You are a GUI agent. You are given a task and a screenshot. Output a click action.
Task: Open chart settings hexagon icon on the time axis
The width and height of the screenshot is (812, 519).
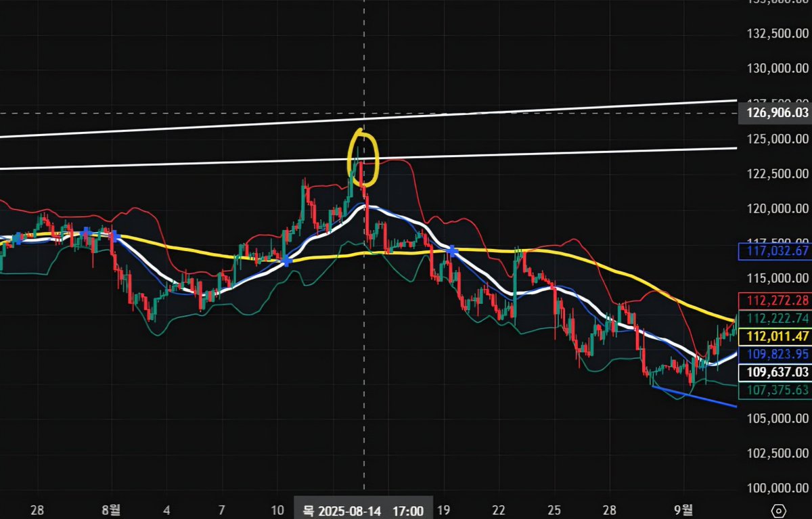(778, 511)
